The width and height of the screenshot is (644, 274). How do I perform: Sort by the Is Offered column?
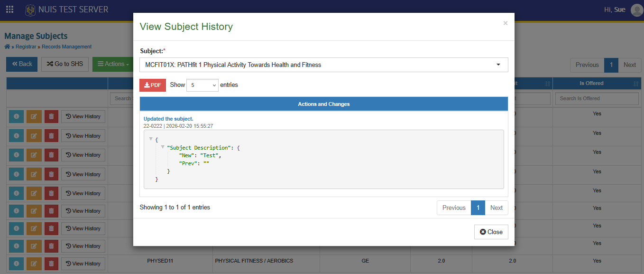(x=597, y=83)
